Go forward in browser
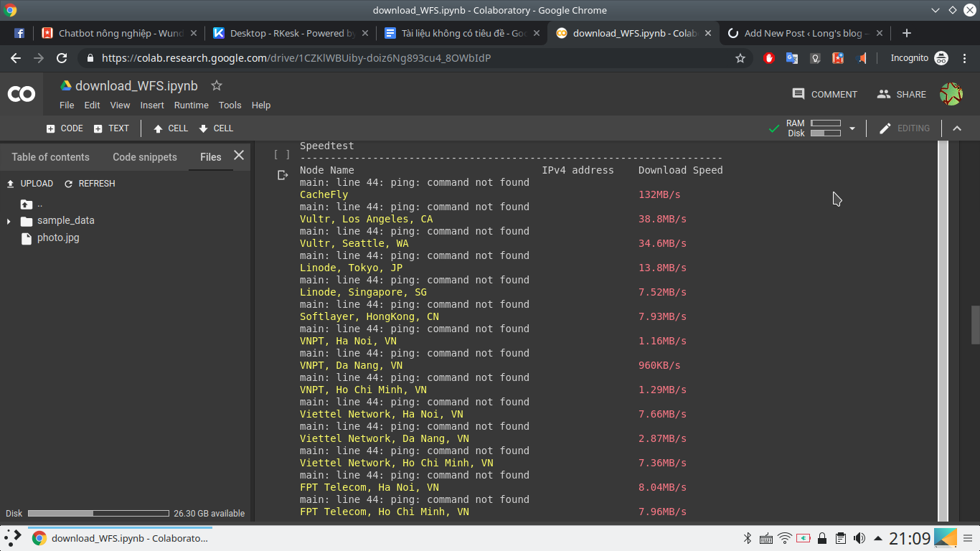 click(39, 58)
